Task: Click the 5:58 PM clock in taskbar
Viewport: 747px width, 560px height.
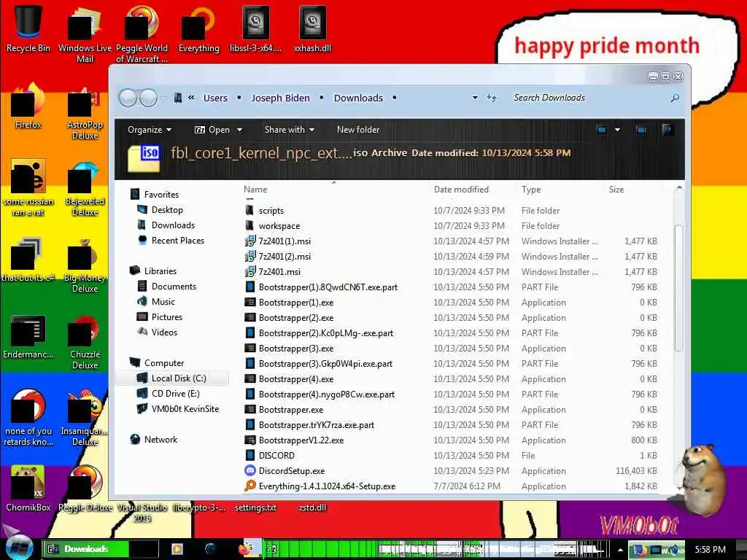Action: (x=710, y=550)
